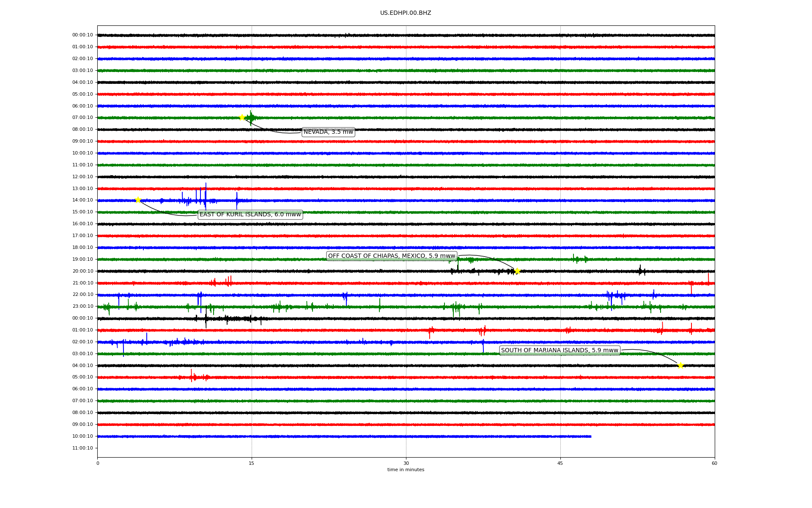Viewport: 812px width, 508px height.
Task: Select the 'EAST OF KURIL ISLANDS, 6.0 mww' label
Action: coord(250,215)
